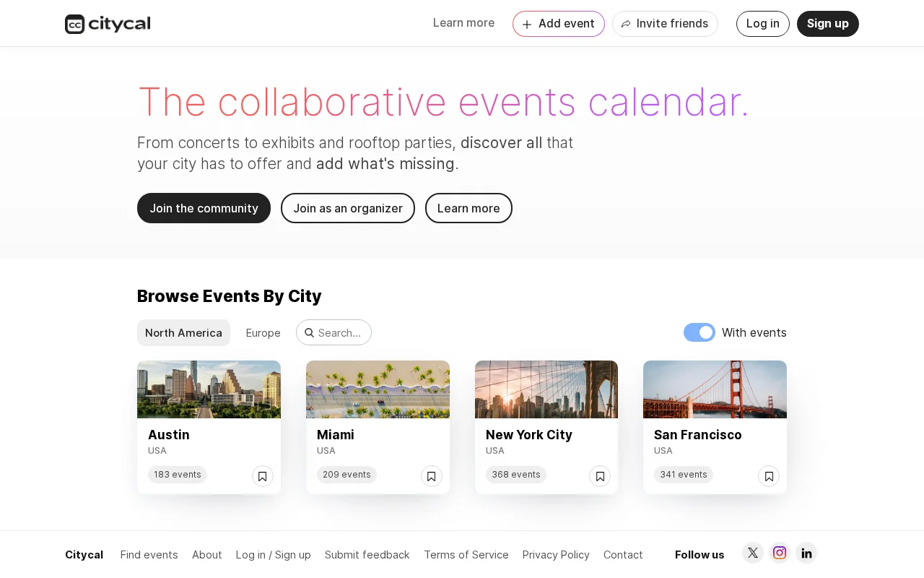
Task: Open Find events footer link
Action: click(149, 555)
